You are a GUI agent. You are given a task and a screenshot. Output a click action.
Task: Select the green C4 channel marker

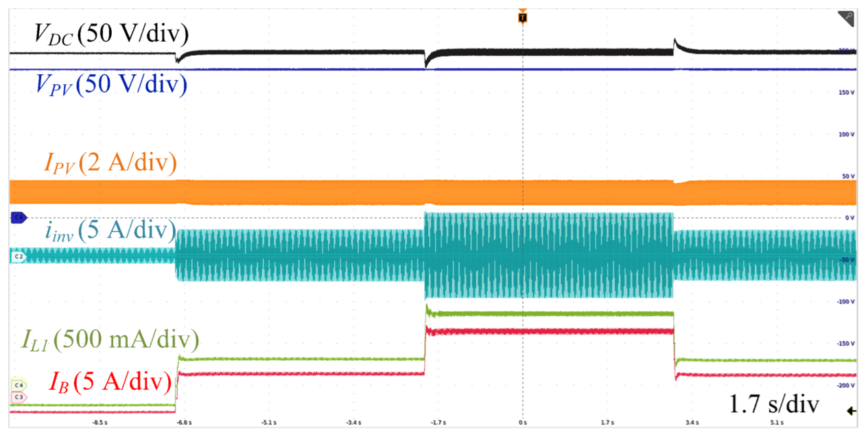point(19,385)
